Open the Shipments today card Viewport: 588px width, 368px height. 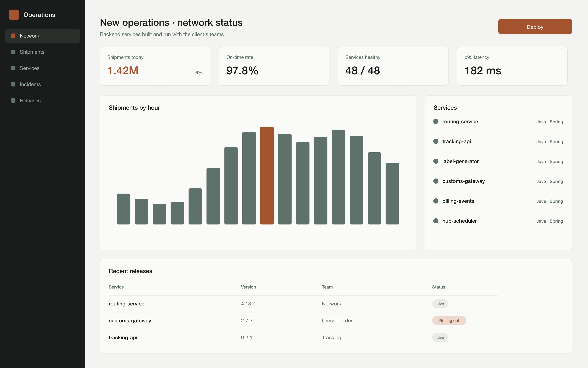(x=155, y=66)
